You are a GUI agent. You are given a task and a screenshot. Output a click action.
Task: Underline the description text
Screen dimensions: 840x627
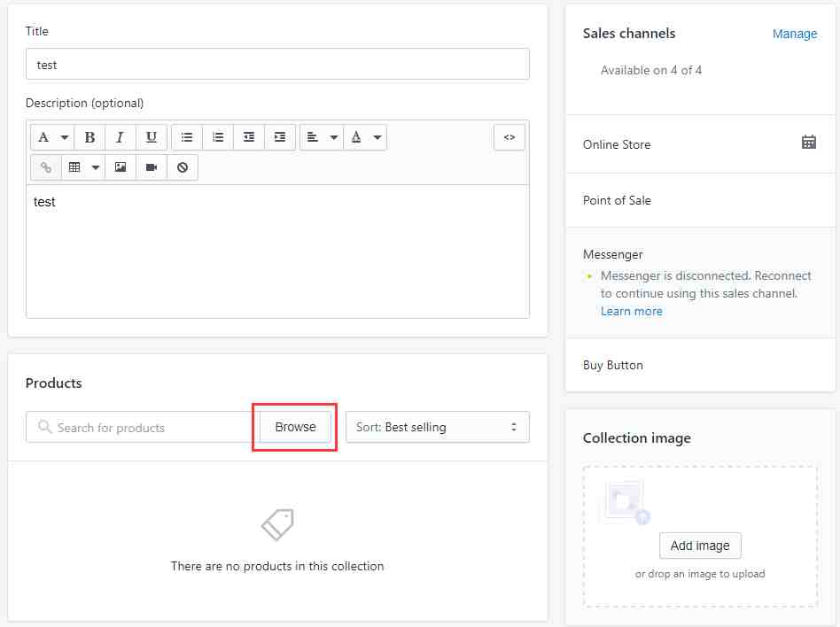tap(151, 137)
